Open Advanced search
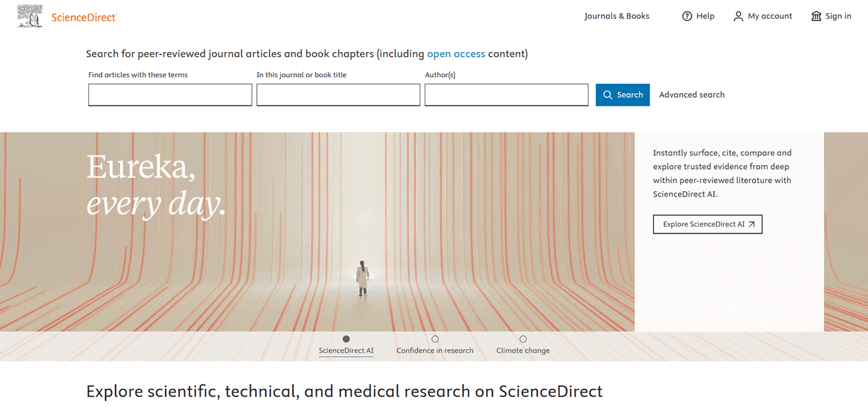Screen dimensions: 868x417 coord(692,95)
